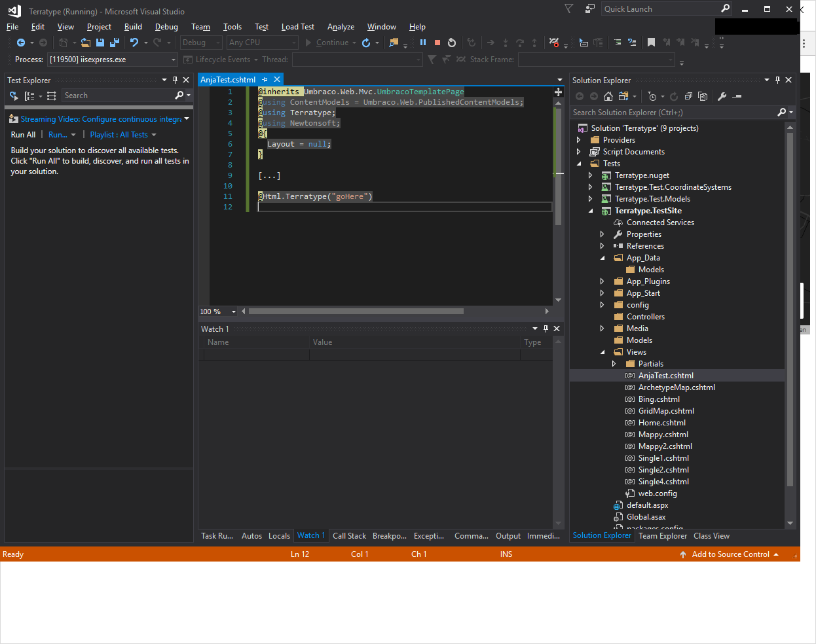Select web.config under Views folder

coord(658,493)
